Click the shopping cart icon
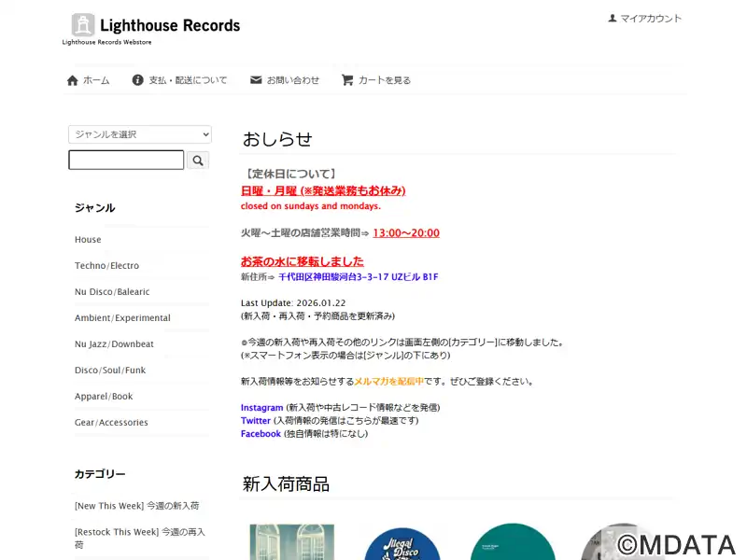 pos(347,80)
